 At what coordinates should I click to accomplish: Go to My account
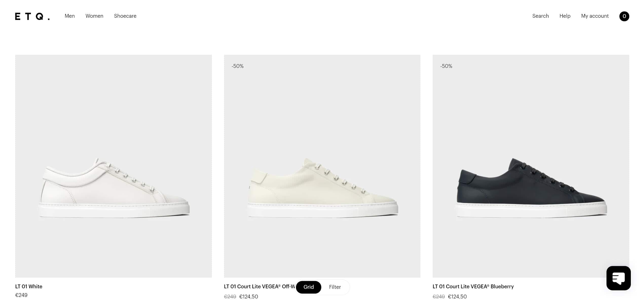pos(595,16)
